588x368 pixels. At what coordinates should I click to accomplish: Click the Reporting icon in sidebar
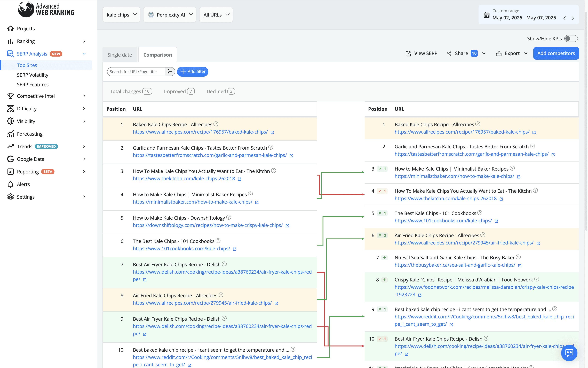tap(10, 172)
